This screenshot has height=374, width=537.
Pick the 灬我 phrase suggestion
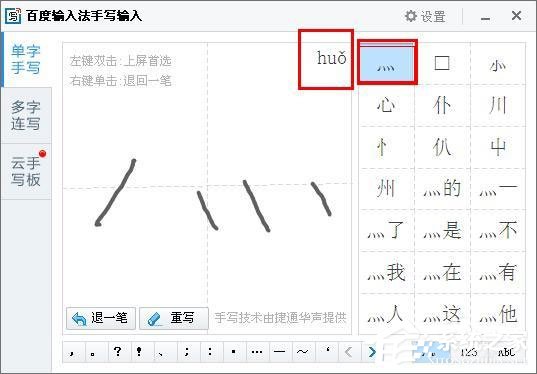point(387,272)
